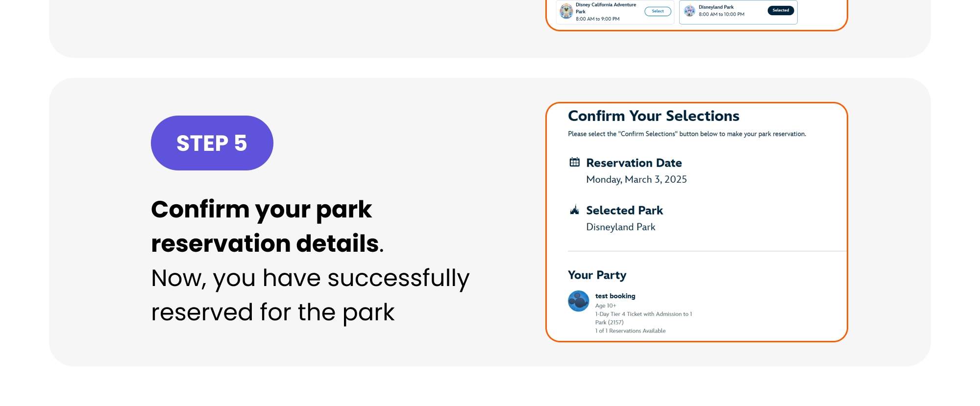Click the Selected button on Disneyland Park
This screenshot has width=980, height=406.
(x=780, y=10)
